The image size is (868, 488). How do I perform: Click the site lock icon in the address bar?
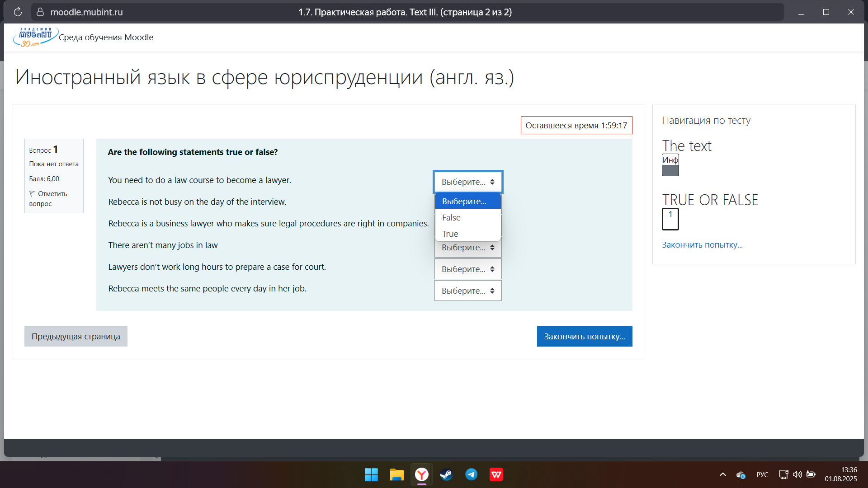point(40,12)
